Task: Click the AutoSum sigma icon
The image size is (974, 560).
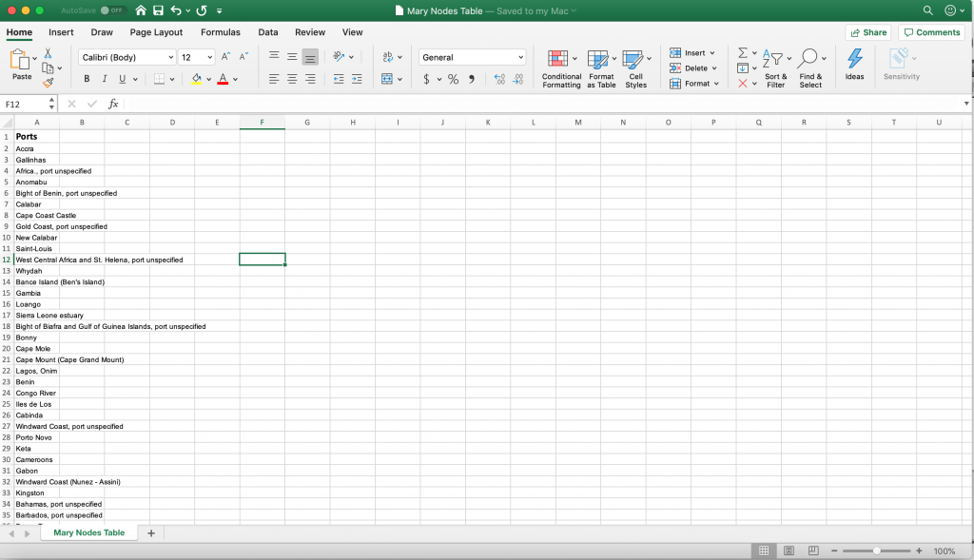Action: point(743,53)
